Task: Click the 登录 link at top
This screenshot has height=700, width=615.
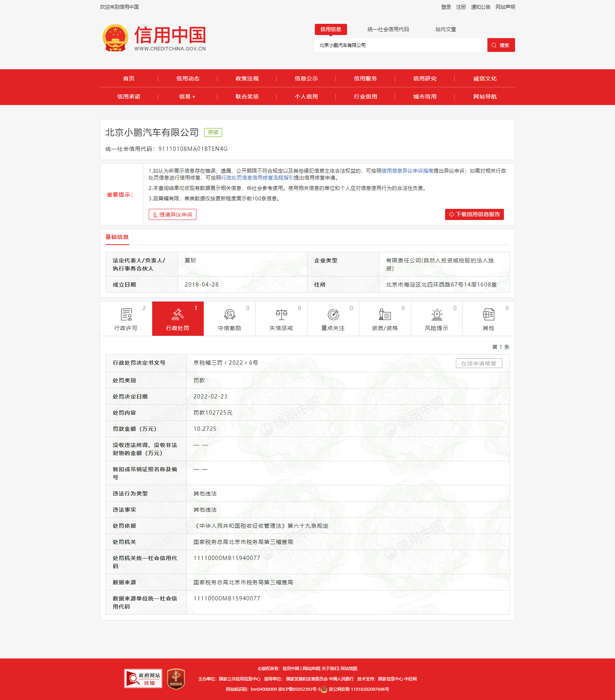Action: click(x=446, y=7)
